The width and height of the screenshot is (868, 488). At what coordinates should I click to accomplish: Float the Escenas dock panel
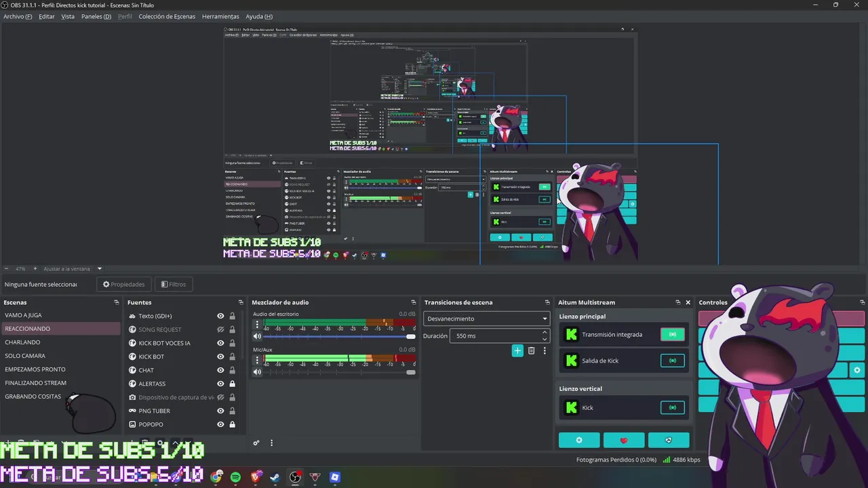point(117,302)
